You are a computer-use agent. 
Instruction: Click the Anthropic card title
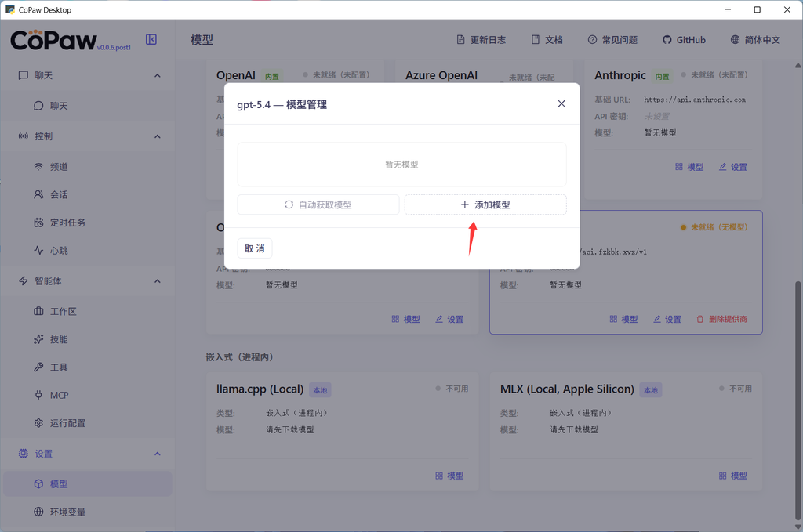coord(620,76)
